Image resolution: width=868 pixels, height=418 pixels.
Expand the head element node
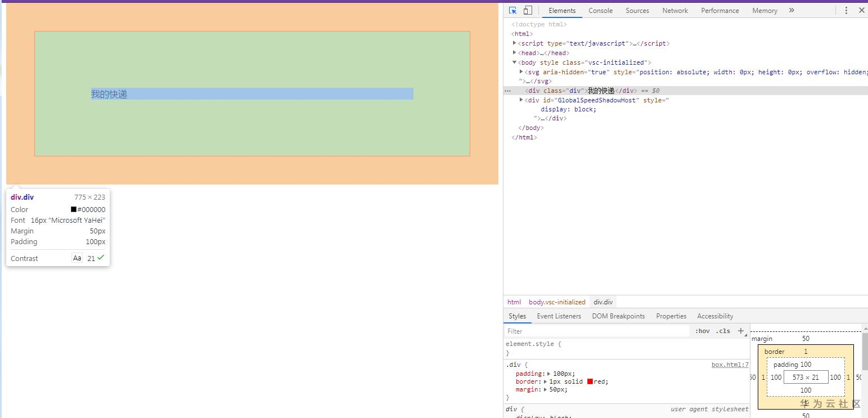coord(514,52)
